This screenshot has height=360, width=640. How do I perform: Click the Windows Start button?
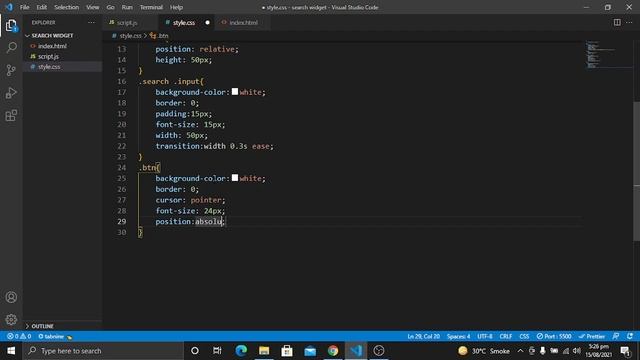point(11,351)
